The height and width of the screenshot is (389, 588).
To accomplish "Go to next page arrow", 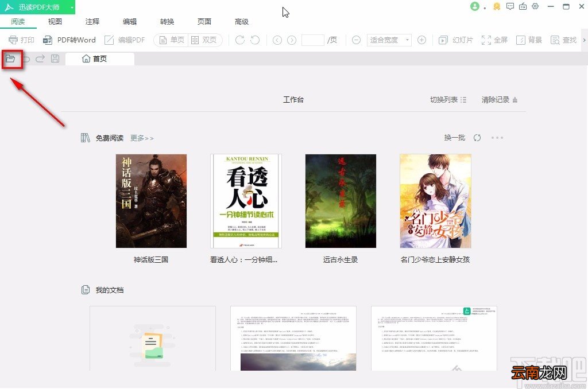I will click(x=292, y=40).
